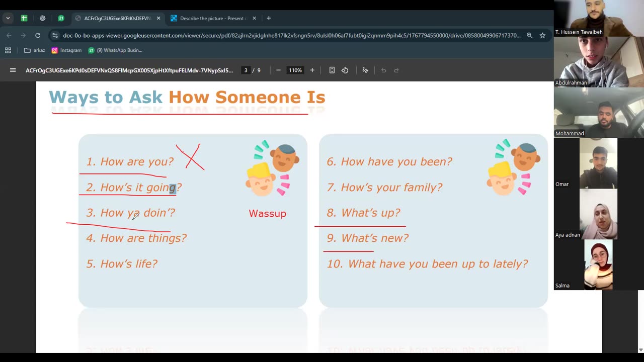Viewport: 644px width, 362px height.
Task: Open the Chrome apps grid icon
Action: point(8,50)
